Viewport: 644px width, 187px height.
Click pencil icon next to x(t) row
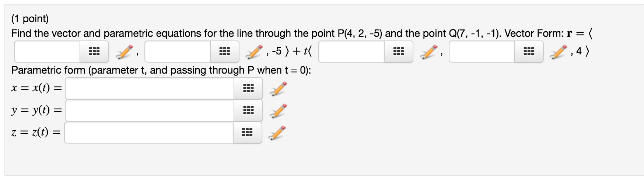[x=278, y=89]
